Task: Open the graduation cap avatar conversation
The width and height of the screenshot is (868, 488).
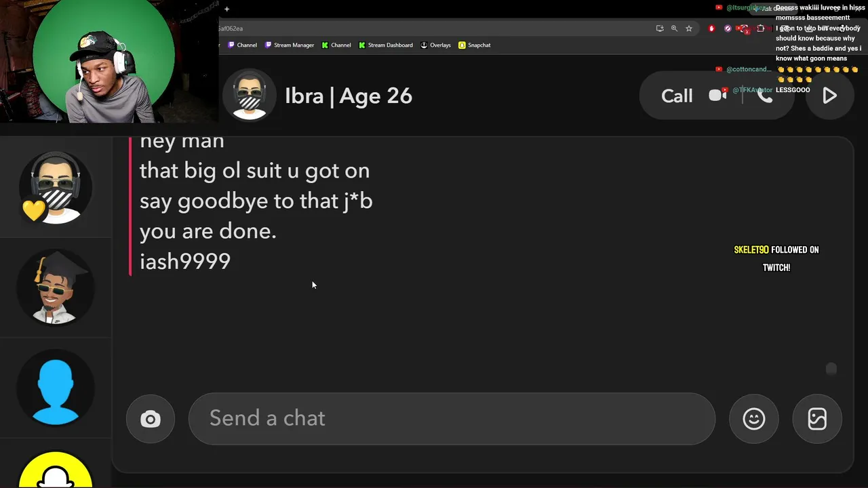Action: [56, 288]
